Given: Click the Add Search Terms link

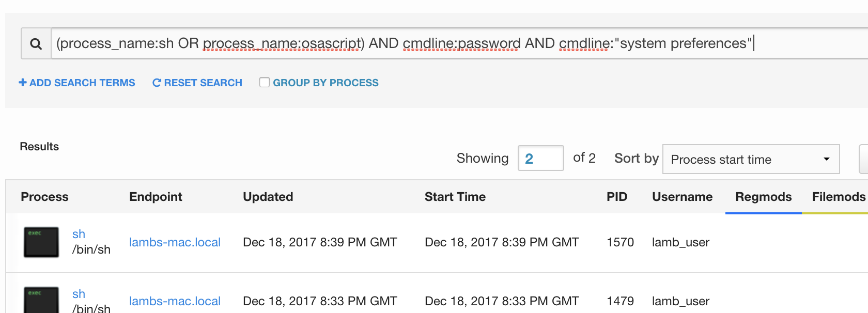Looking at the screenshot, I should pos(82,83).
